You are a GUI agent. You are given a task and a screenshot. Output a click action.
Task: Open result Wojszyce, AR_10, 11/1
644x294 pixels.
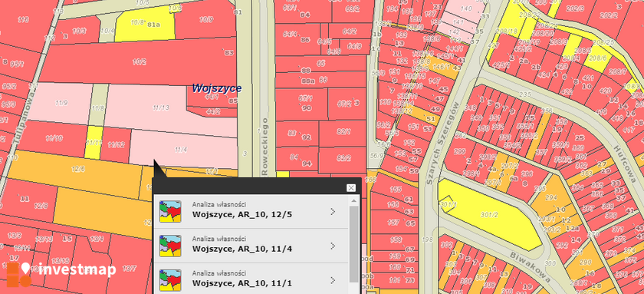tap(251, 279)
